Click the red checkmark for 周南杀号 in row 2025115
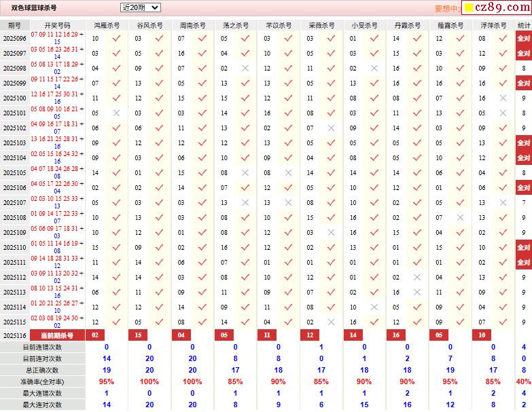The width and height of the screenshot is (532, 412). [x=202, y=322]
